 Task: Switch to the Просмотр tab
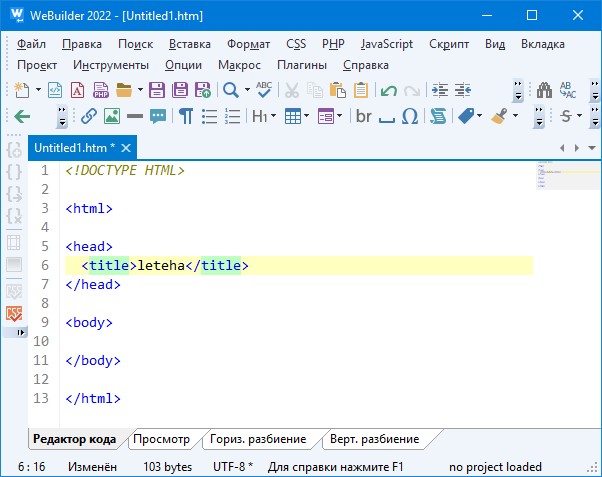tap(161, 439)
